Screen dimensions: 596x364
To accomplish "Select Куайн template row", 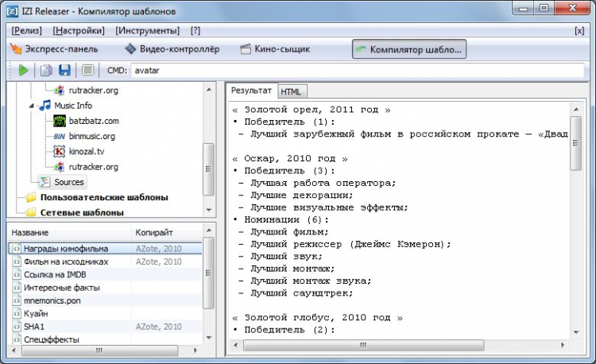I will [105, 313].
